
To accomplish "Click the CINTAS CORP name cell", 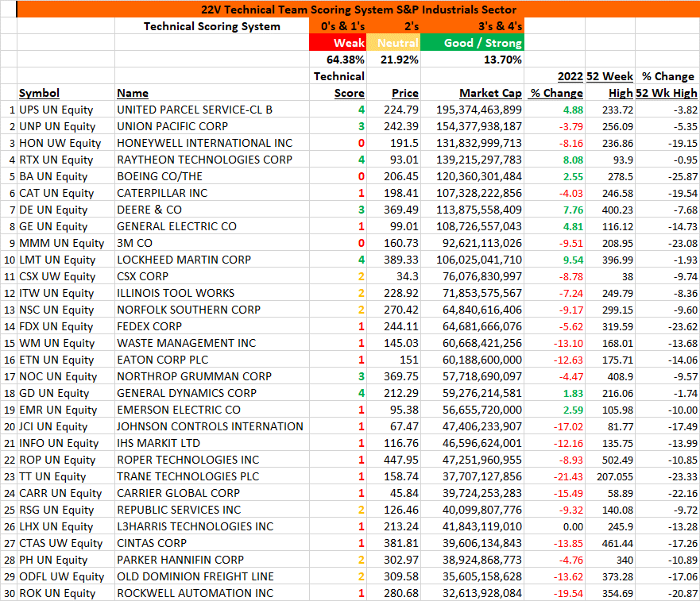I will coord(211,543).
